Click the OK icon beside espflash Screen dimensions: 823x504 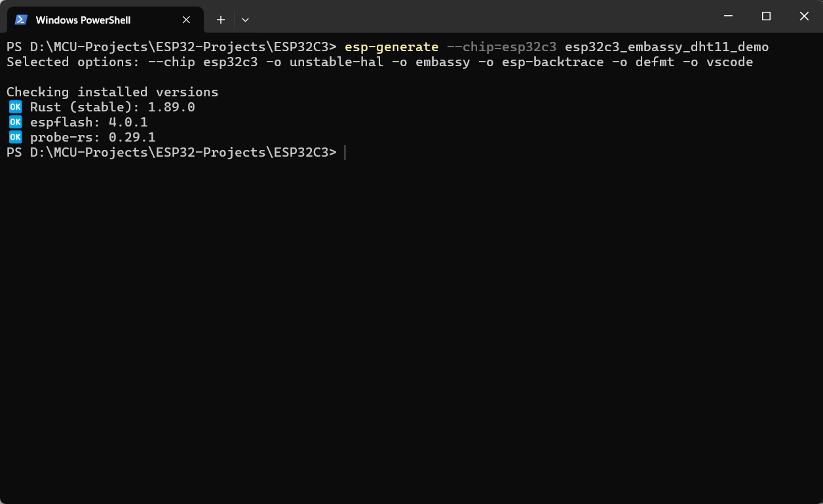pyautogui.click(x=15, y=122)
